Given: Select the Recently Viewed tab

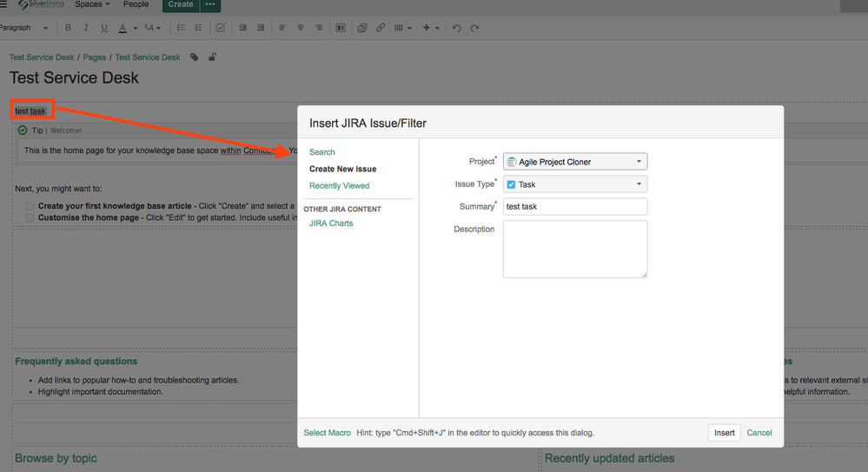Looking at the screenshot, I should click(340, 186).
